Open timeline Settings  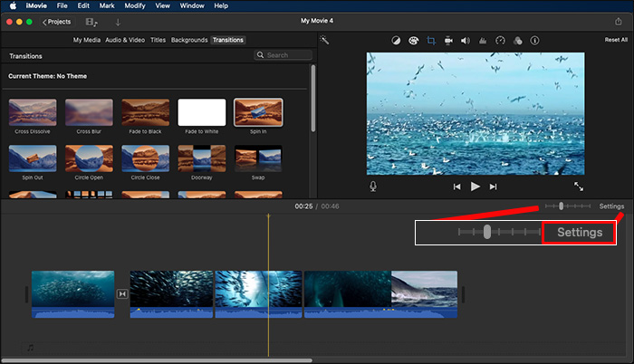point(611,206)
